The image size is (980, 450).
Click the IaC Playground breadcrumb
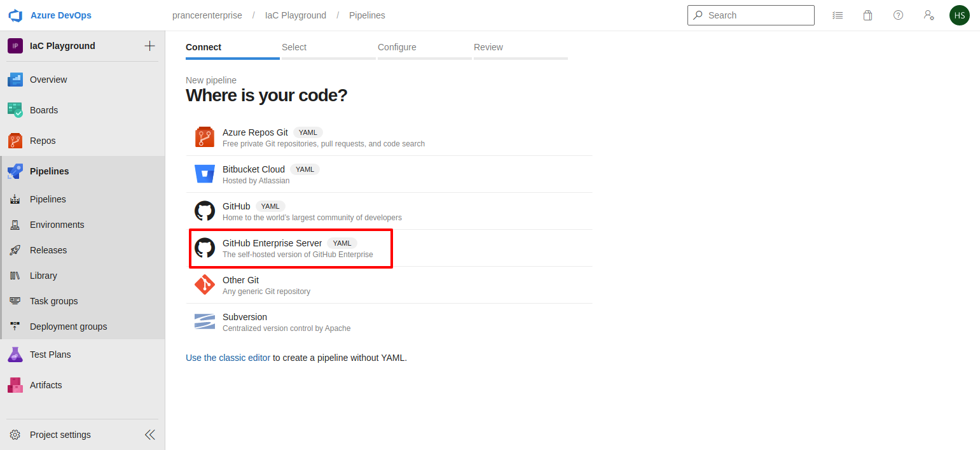pos(296,15)
